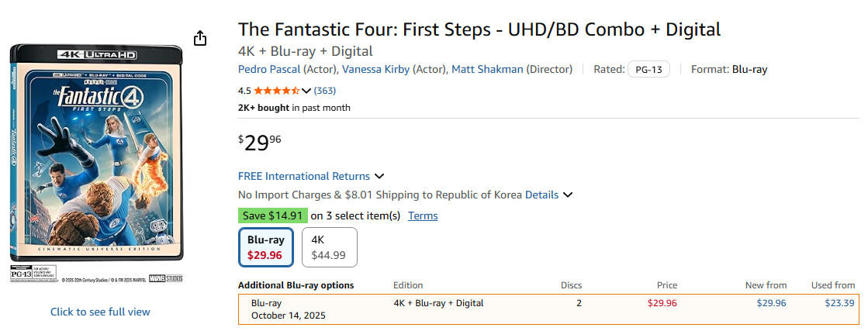The height and width of the screenshot is (331, 868).
Task: Open the rating breakdown chevron
Action: 306,91
